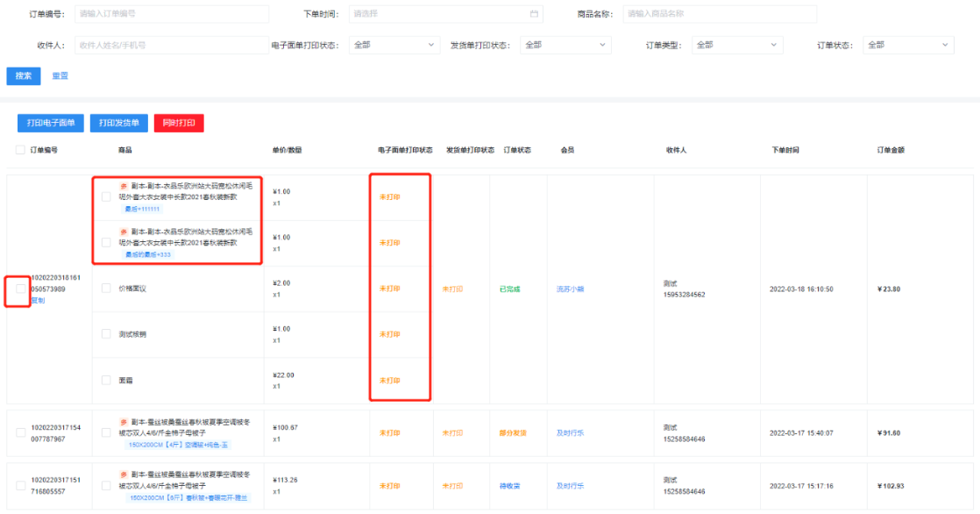
Task: Click the 多 badge on first product row
Action: click(124, 186)
